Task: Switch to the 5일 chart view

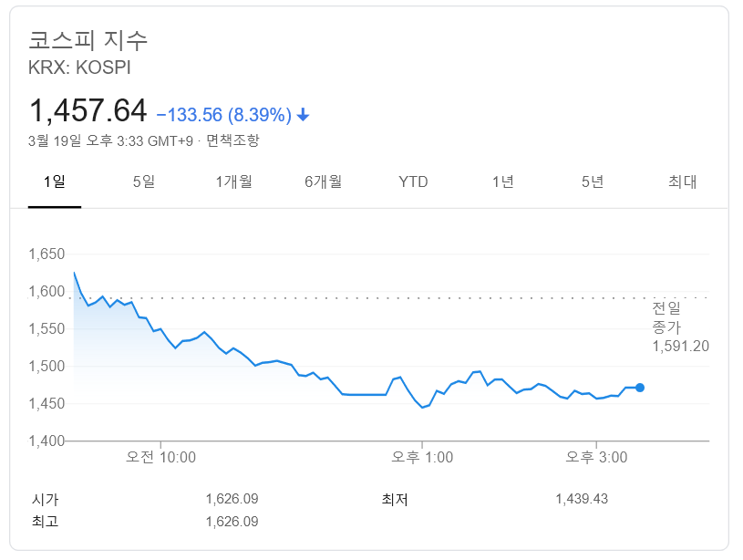Action: tap(141, 181)
